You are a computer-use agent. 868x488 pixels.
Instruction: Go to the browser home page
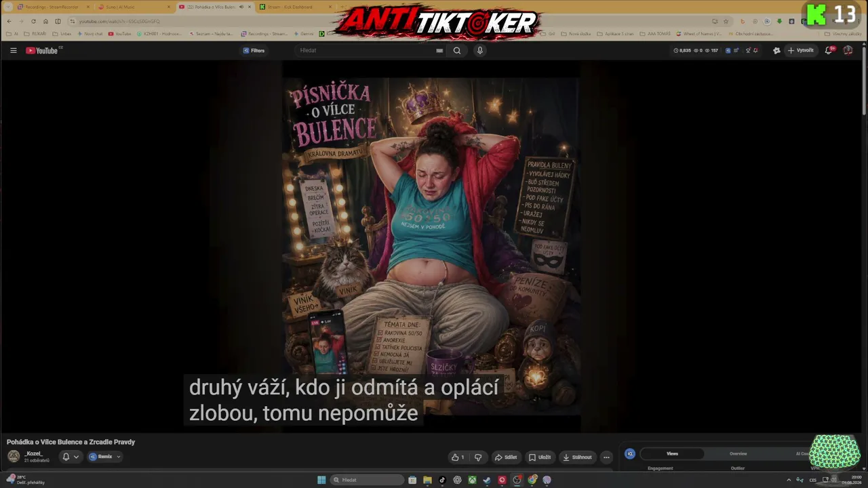[x=45, y=21]
